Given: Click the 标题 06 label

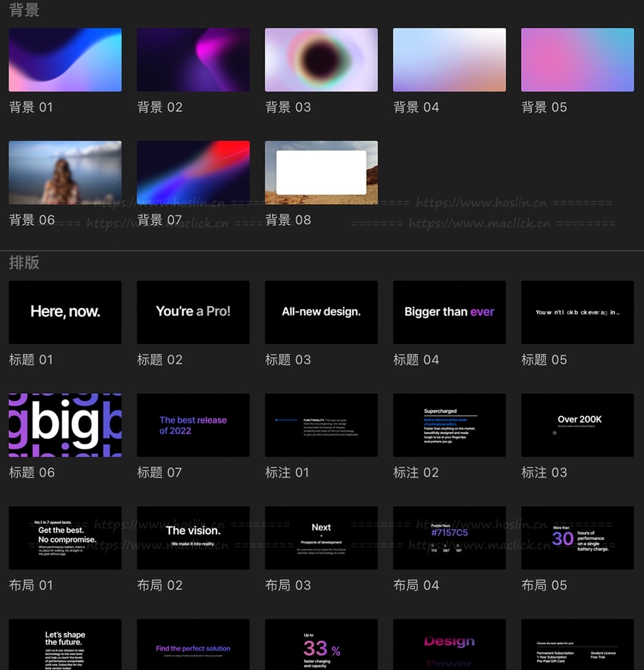Looking at the screenshot, I should tap(32, 472).
